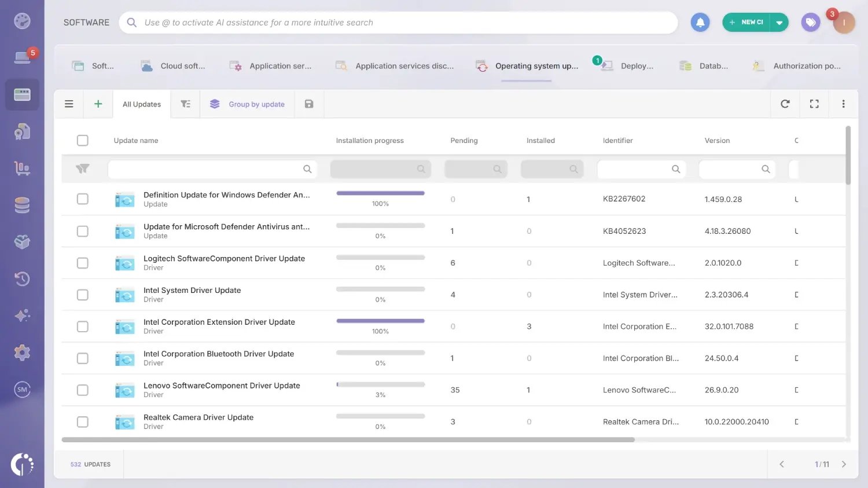Image resolution: width=868 pixels, height=488 pixels.
Task: Click the NEW CI button
Action: click(x=746, y=23)
